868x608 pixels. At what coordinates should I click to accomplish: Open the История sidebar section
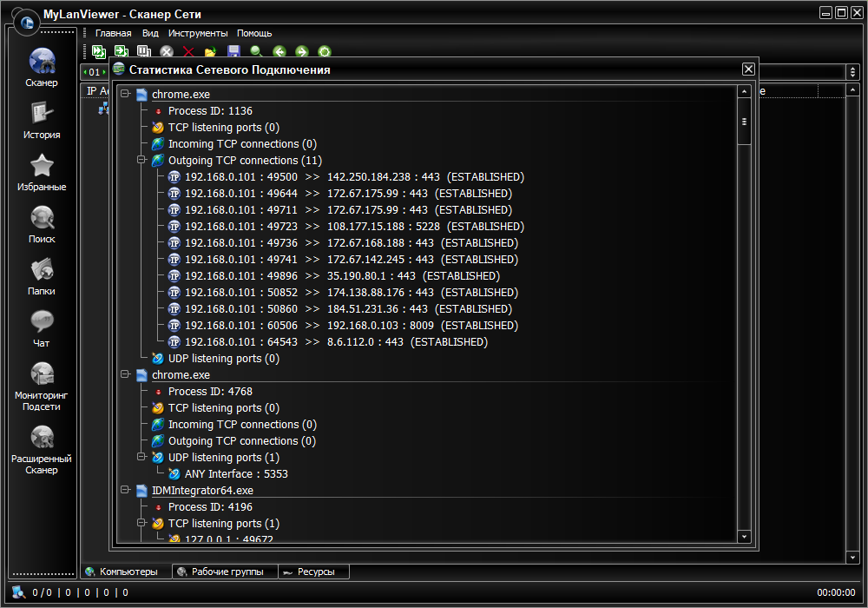coord(42,120)
